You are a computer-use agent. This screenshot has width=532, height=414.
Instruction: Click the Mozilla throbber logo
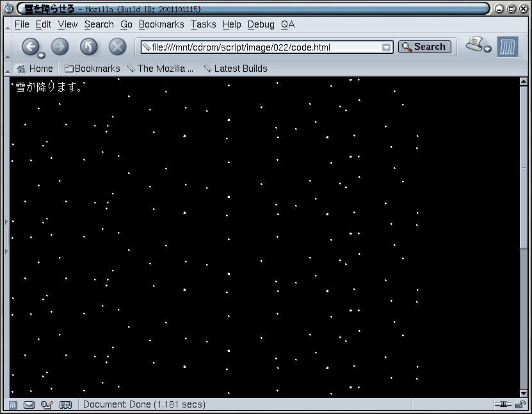point(508,47)
